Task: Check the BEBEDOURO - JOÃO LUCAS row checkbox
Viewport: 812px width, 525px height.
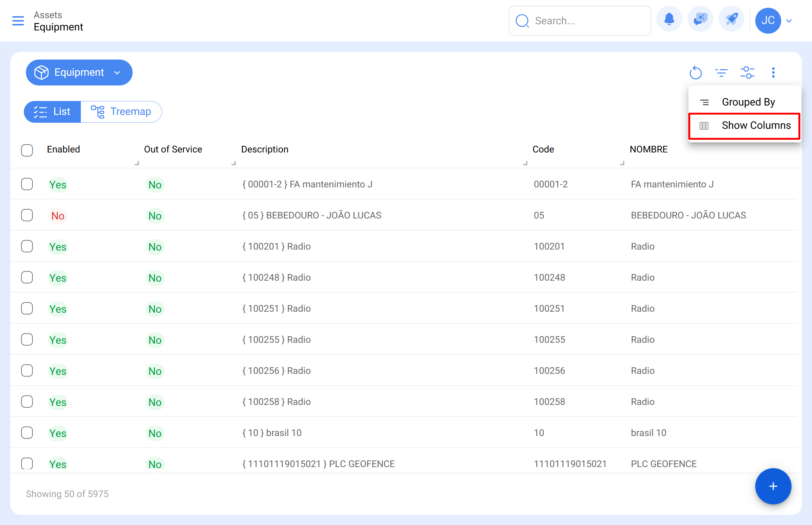Action: coord(27,215)
